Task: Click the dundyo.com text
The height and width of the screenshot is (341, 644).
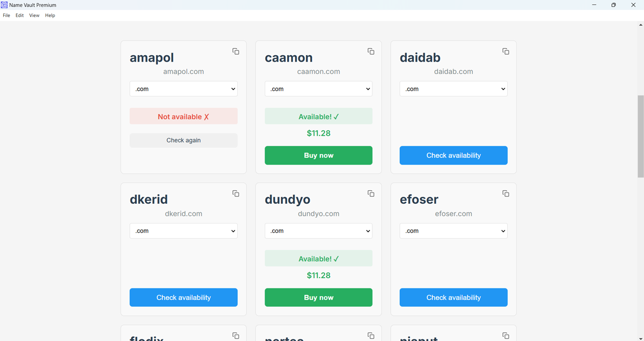Action: (319, 213)
